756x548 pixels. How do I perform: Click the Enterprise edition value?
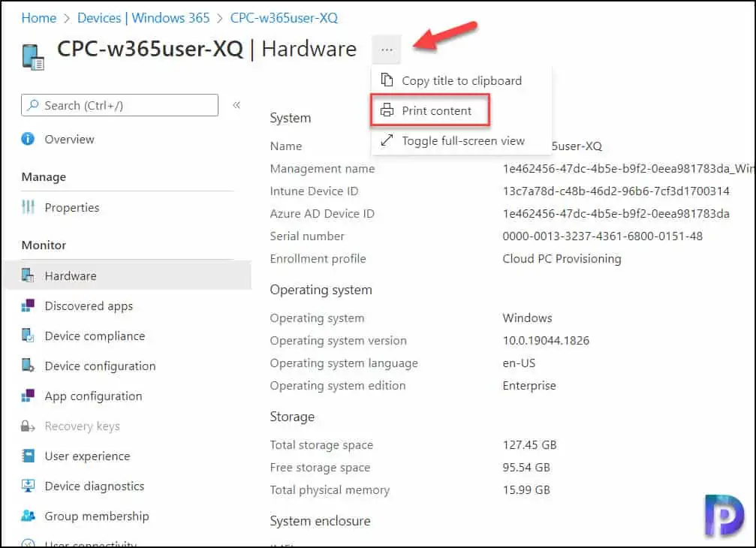click(529, 386)
